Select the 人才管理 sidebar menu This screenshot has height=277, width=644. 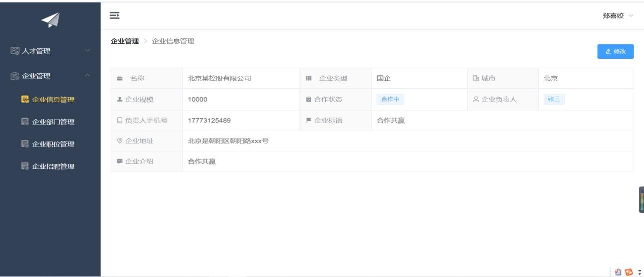pyautogui.click(x=50, y=51)
